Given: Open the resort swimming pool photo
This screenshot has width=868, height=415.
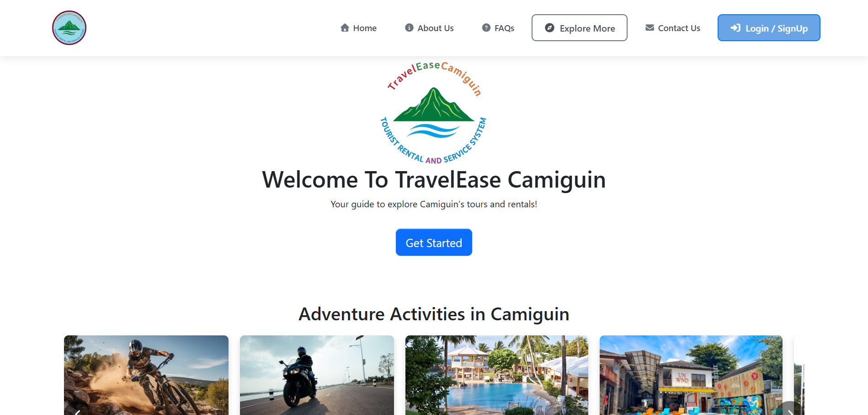Looking at the screenshot, I should (x=497, y=375).
